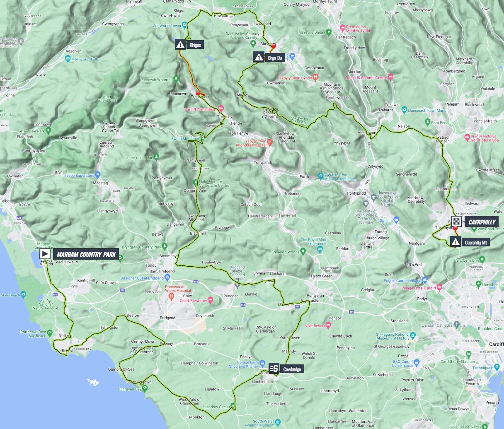Select the Cowbridge sprint label

pyautogui.click(x=293, y=369)
